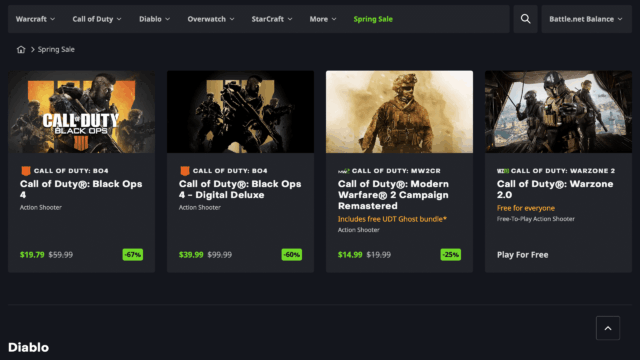Click the Spring Sale breadcrumb link
This screenshot has height=360, width=640.
56,49
